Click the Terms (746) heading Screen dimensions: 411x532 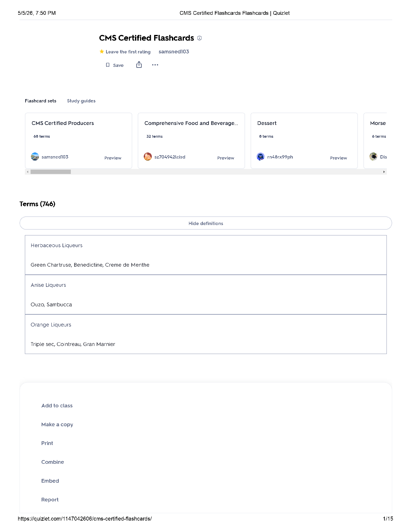[37, 204]
